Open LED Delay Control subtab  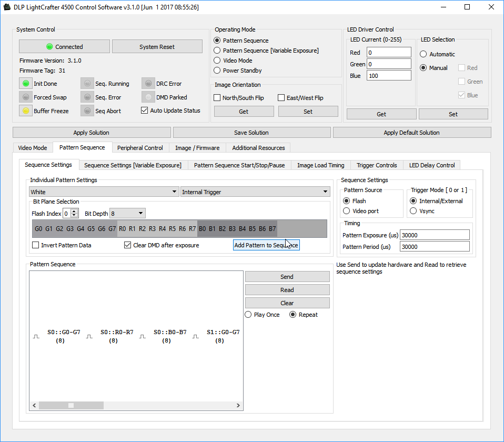pos(432,165)
